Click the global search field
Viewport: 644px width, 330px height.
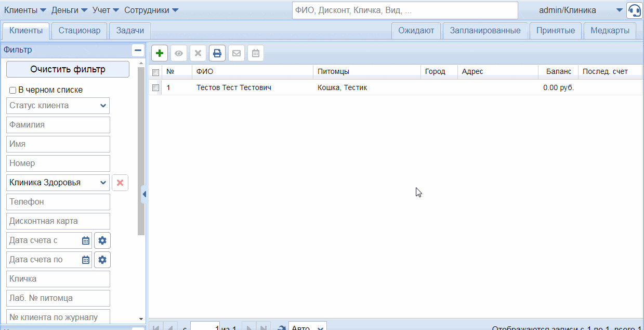(405, 10)
